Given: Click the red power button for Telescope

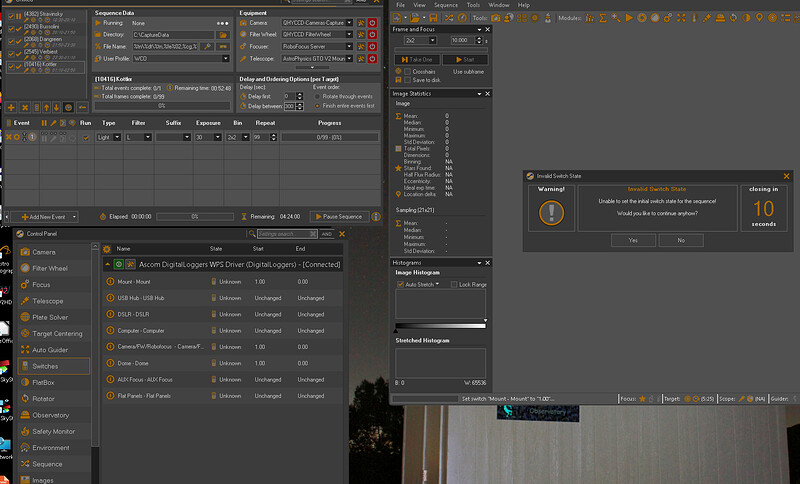Looking at the screenshot, I should click(372, 58).
